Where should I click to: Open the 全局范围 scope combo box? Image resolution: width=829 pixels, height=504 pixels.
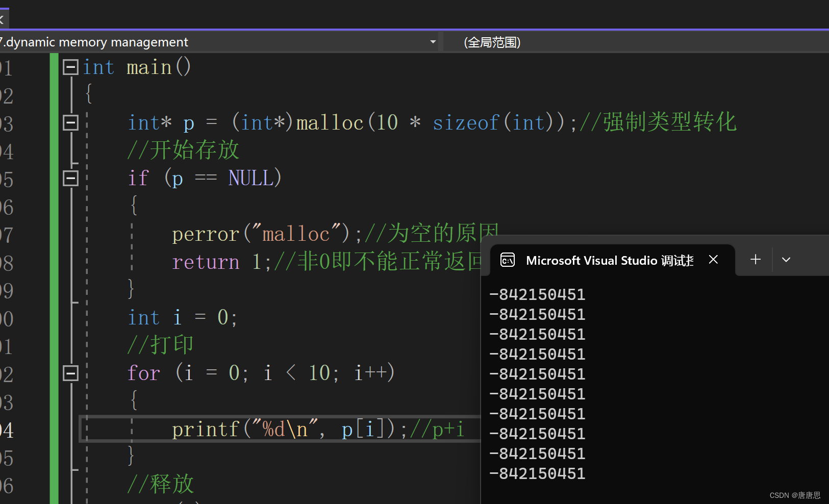point(636,42)
